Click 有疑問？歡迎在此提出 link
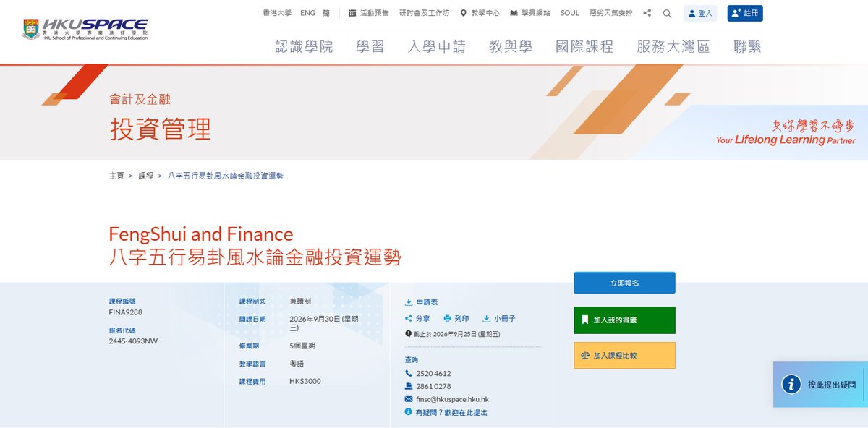This screenshot has height=428, width=868. tap(451, 412)
